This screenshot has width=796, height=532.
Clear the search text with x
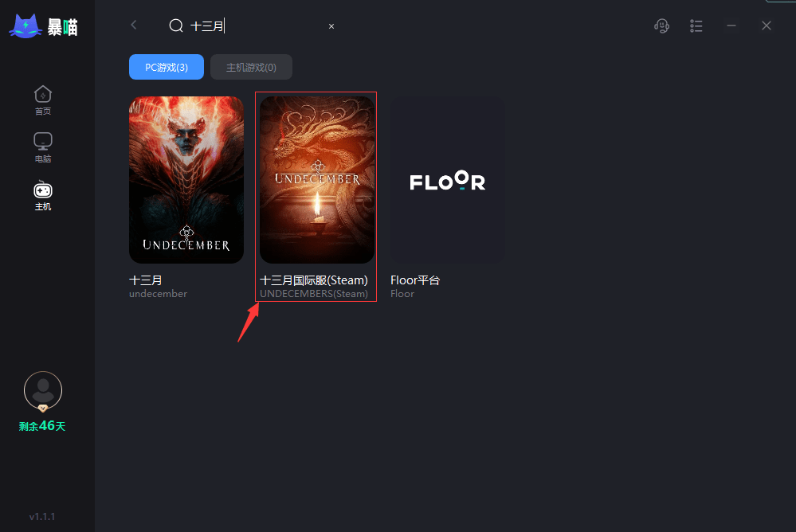pyautogui.click(x=331, y=26)
